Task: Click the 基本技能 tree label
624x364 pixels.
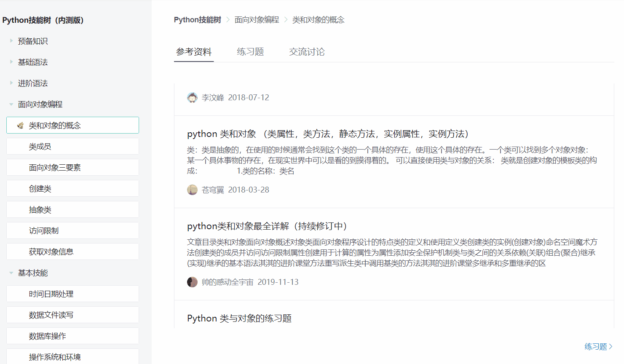Action: point(33,273)
